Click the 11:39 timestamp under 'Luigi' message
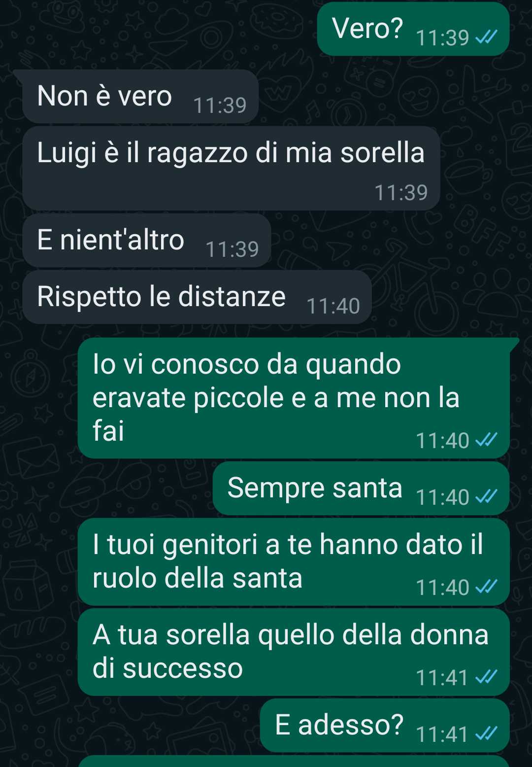This screenshot has height=767, width=532. [x=401, y=193]
